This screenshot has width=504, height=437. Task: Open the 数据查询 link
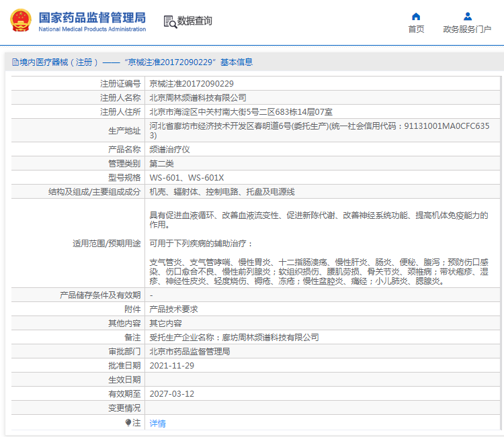pos(194,21)
